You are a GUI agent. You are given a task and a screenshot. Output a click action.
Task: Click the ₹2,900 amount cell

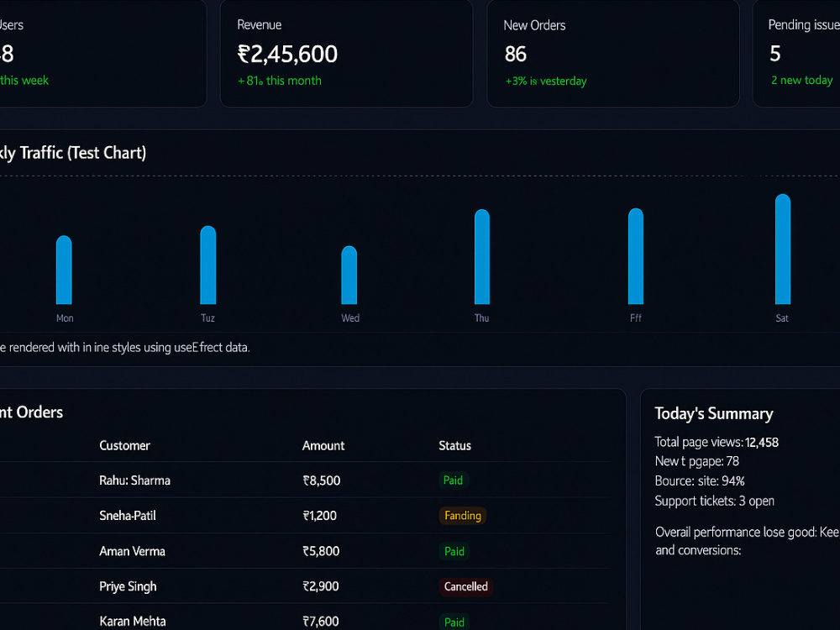[x=320, y=586]
